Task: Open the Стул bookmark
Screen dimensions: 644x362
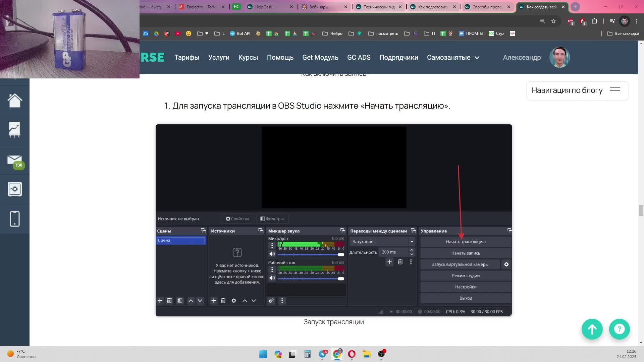Action: [497, 34]
